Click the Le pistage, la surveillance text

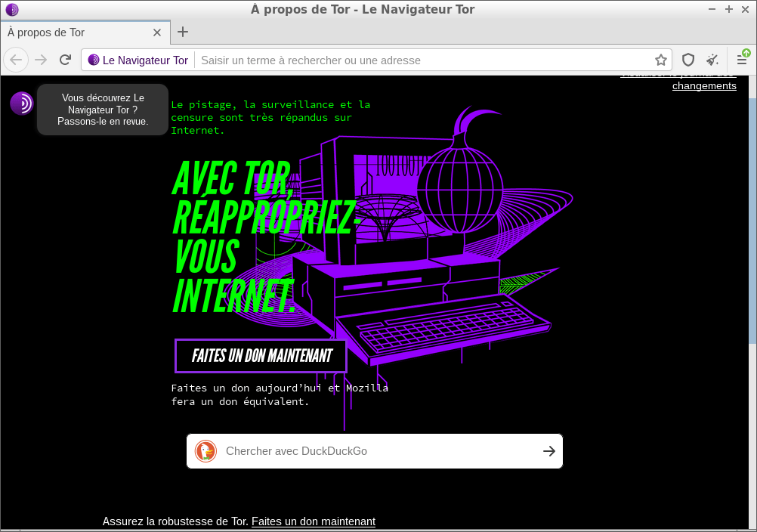270,117
